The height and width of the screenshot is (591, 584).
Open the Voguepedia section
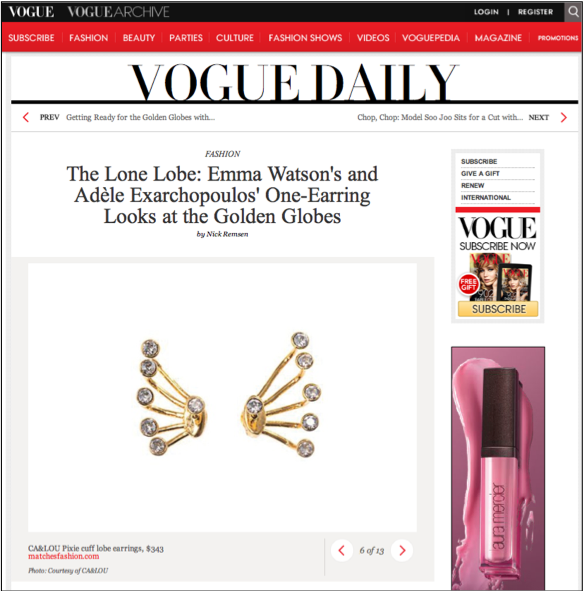click(431, 38)
